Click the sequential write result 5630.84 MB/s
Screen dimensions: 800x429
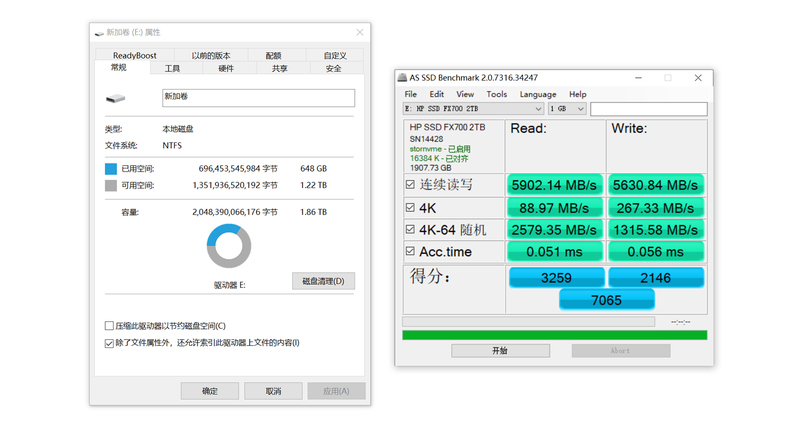pos(656,185)
